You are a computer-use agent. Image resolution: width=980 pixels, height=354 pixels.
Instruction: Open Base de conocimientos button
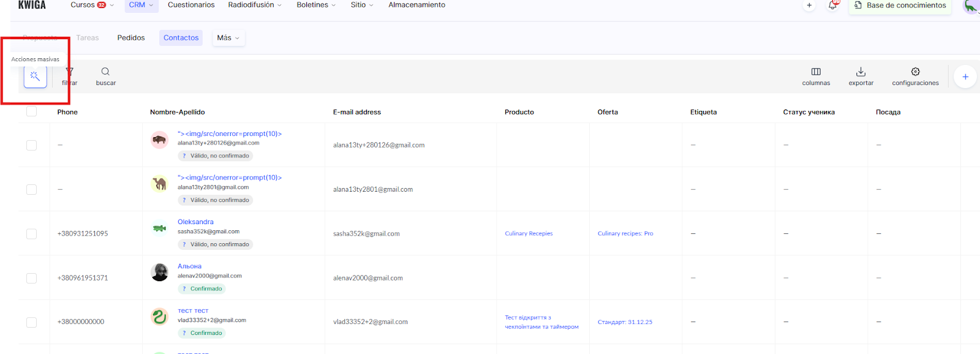click(x=900, y=6)
